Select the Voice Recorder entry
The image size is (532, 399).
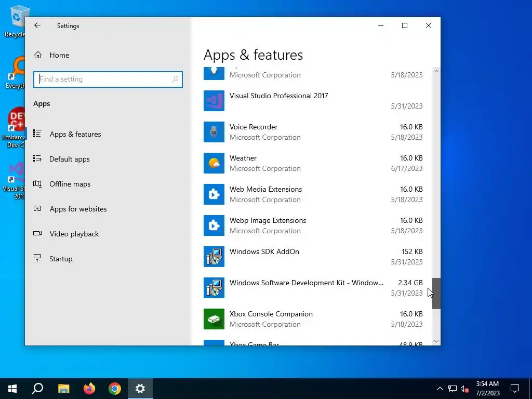[x=313, y=132]
